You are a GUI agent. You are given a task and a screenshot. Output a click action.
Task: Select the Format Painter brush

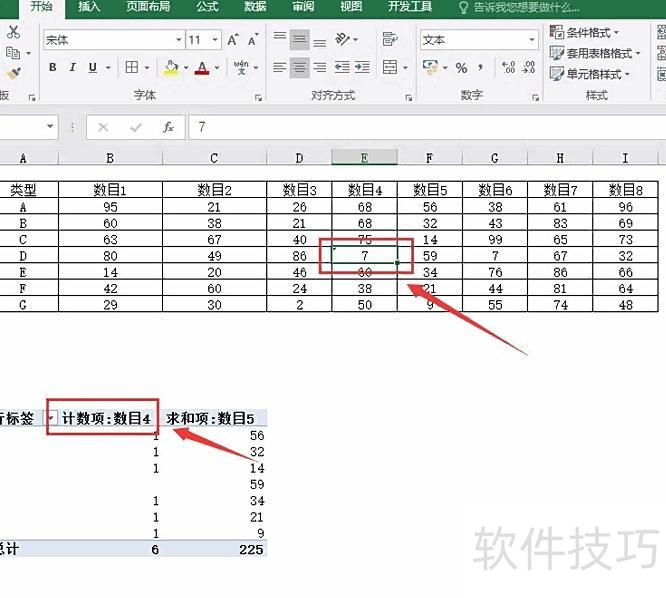[x=14, y=73]
